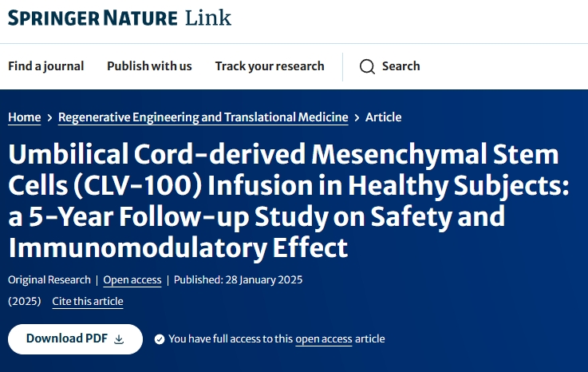Viewport: 588px width, 372px height.
Task: Click the magnifying glass search icon
Action: (367, 66)
